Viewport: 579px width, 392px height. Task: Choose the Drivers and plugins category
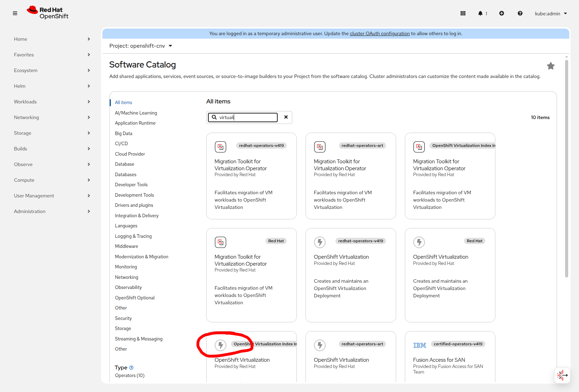point(134,205)
